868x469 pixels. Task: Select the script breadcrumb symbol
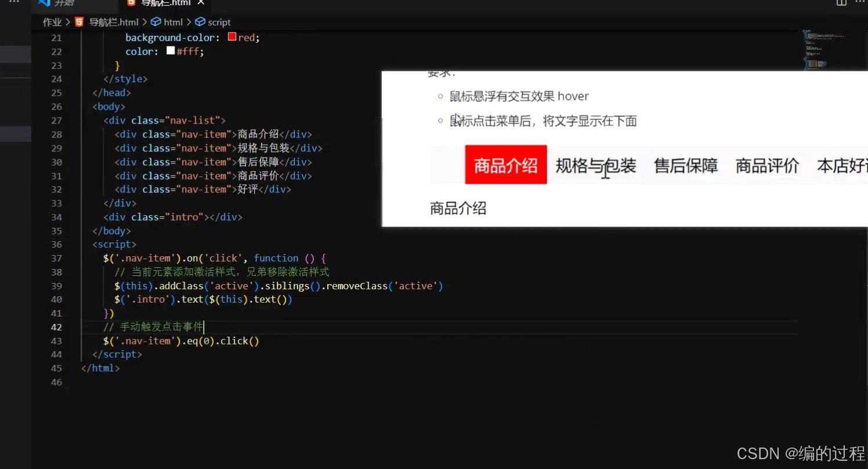[x=213, y=22]
